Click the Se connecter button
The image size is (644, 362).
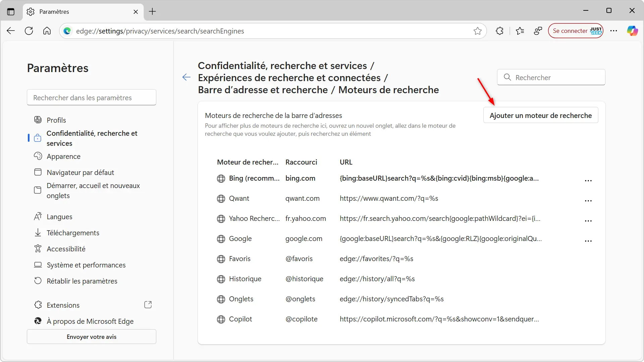576,31
